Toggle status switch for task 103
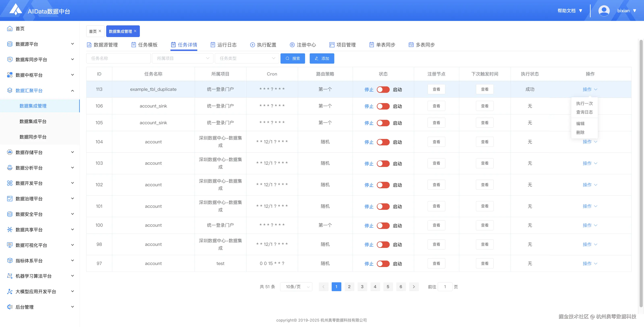The width and height of the screenshot is (644, 327). point(383,163)
